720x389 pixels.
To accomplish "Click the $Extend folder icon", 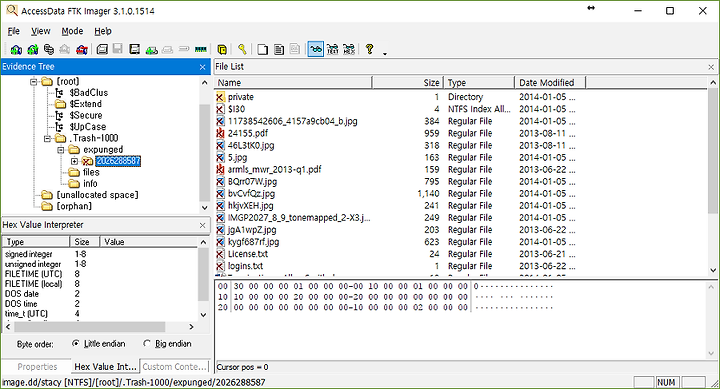I will (60, 104).
